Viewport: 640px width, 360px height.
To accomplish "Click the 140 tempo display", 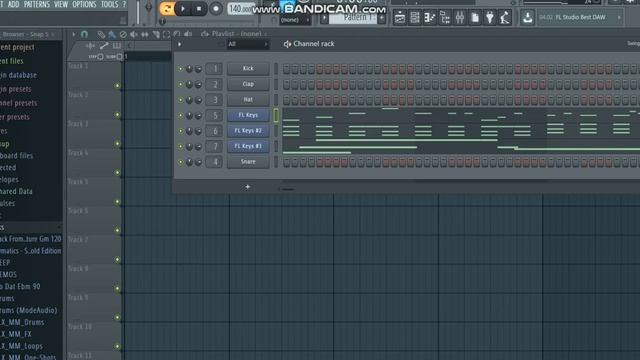I will point(241,9).
